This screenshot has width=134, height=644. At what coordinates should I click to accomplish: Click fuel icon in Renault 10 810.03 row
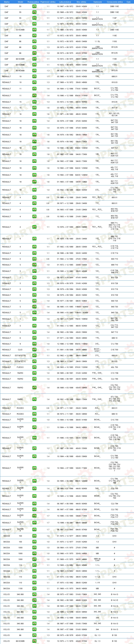[x=34, y=82]
